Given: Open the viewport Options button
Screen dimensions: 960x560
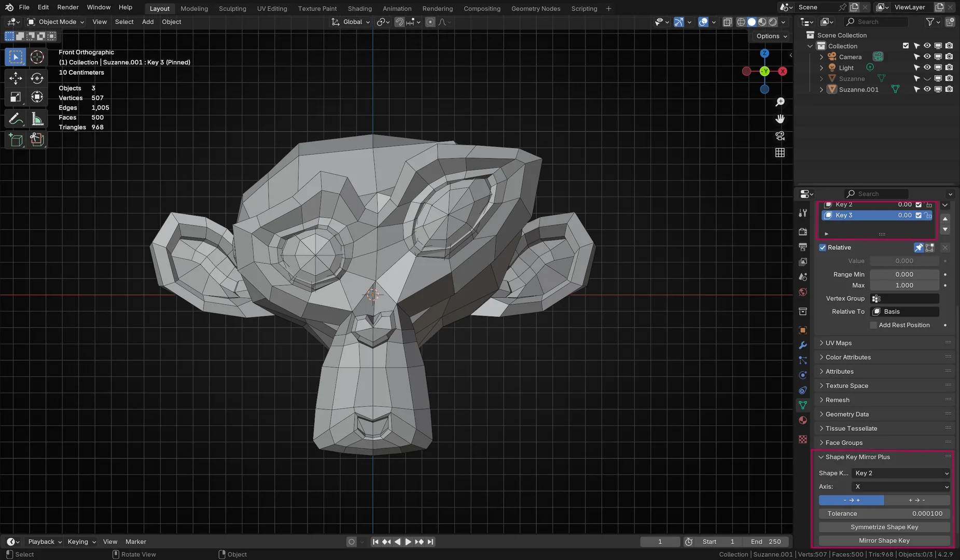Looking at the screenshot, I should [771, 36].
